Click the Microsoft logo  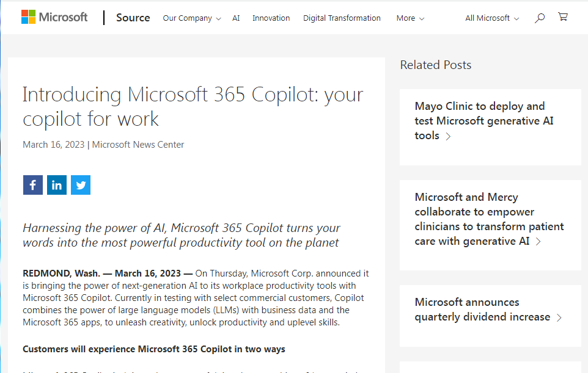click(x=54, y=17)
